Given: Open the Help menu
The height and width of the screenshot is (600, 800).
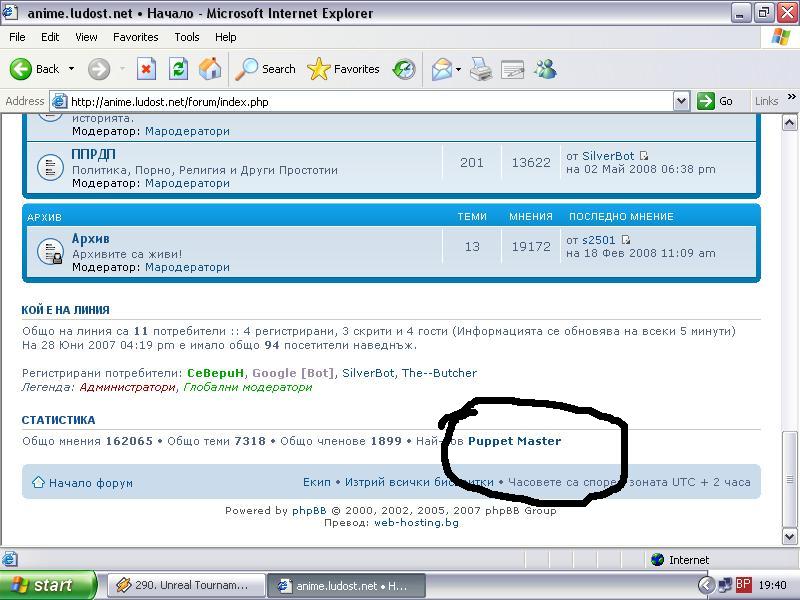Looking at the screenshot, I should click(226, 37).
